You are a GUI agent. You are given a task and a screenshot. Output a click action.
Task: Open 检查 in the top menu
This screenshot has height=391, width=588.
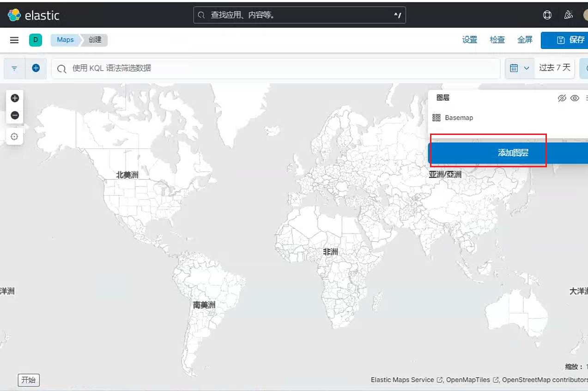(x=497, y=40)
